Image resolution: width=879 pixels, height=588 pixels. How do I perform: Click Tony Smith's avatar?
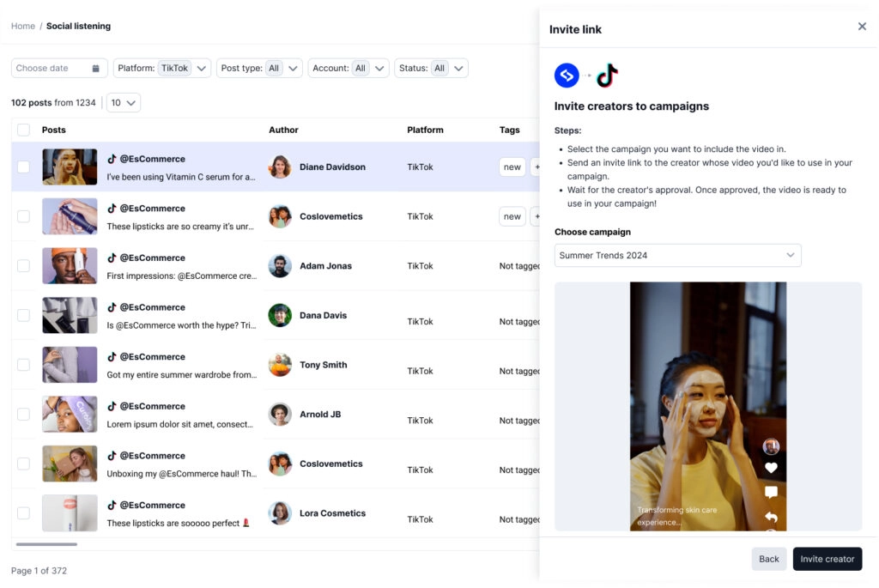tap(280, 364)
